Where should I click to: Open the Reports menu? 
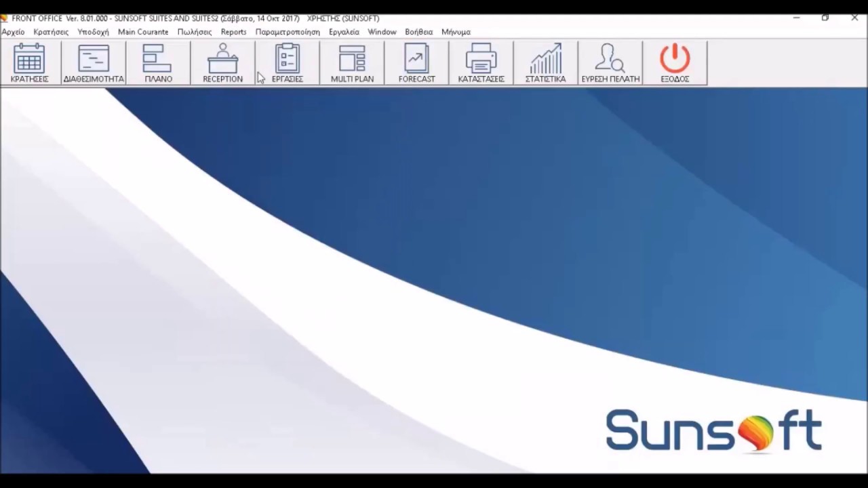(233, 32)
